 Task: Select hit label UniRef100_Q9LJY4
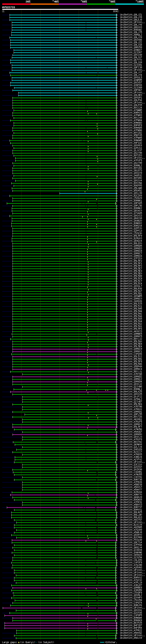coord(131,75)
